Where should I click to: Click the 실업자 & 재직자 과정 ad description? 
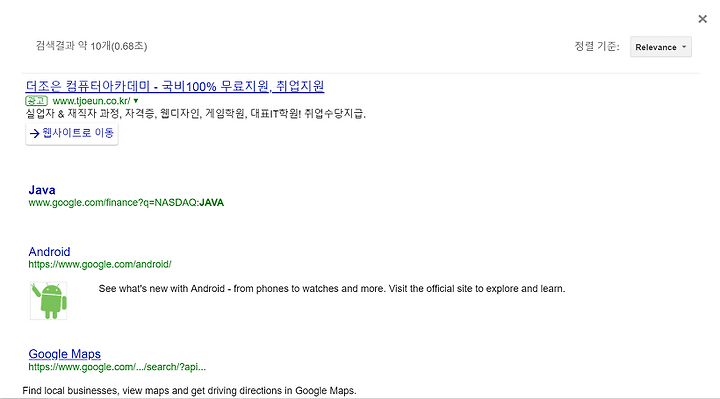point(196,113)
